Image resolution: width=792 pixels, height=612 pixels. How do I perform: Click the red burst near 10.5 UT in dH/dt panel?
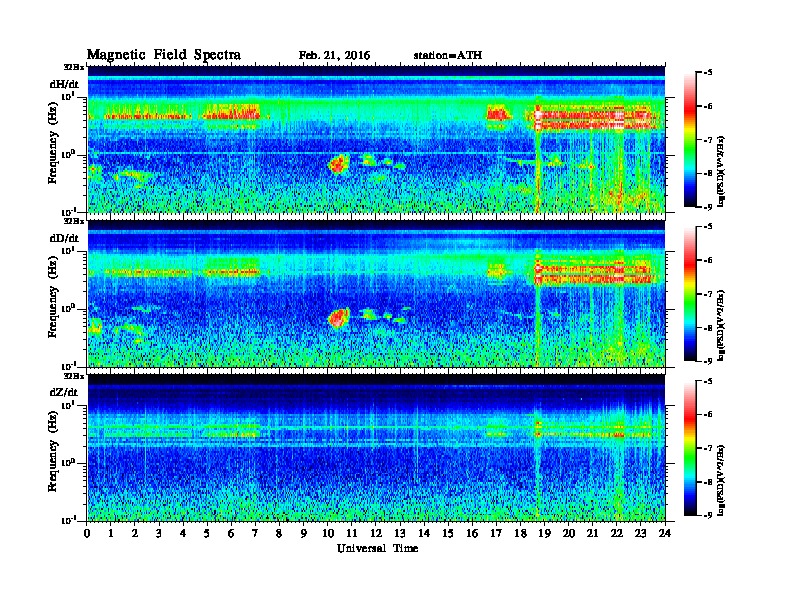(339, 164)
